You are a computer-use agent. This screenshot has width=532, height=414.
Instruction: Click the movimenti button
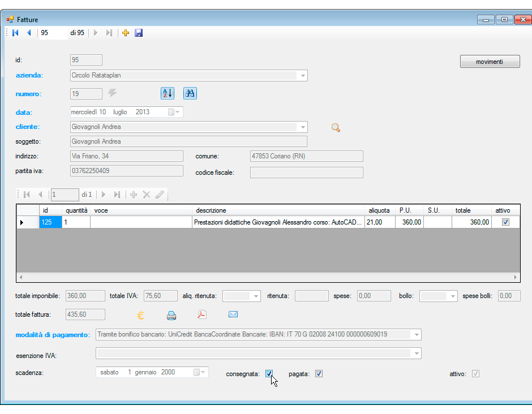pyautogui.click(x=490, y=62)
